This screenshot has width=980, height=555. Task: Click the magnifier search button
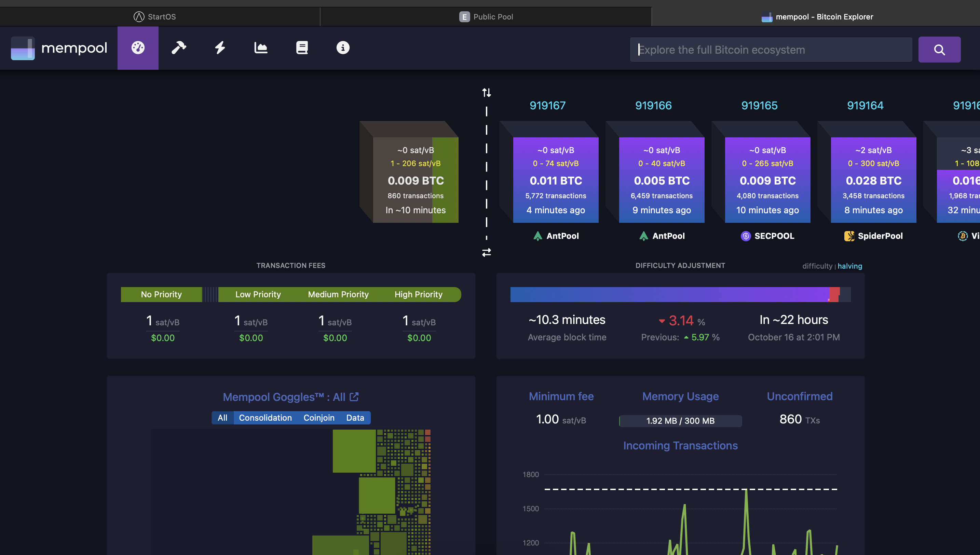[939, 50]
